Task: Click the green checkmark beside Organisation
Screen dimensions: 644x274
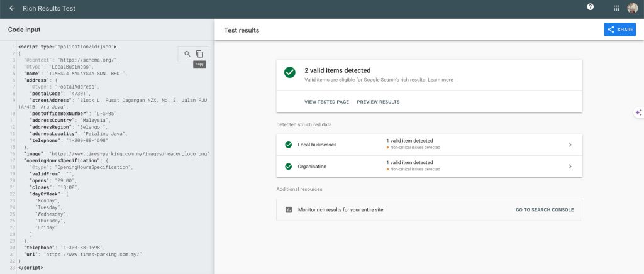Action: [288, 167]
